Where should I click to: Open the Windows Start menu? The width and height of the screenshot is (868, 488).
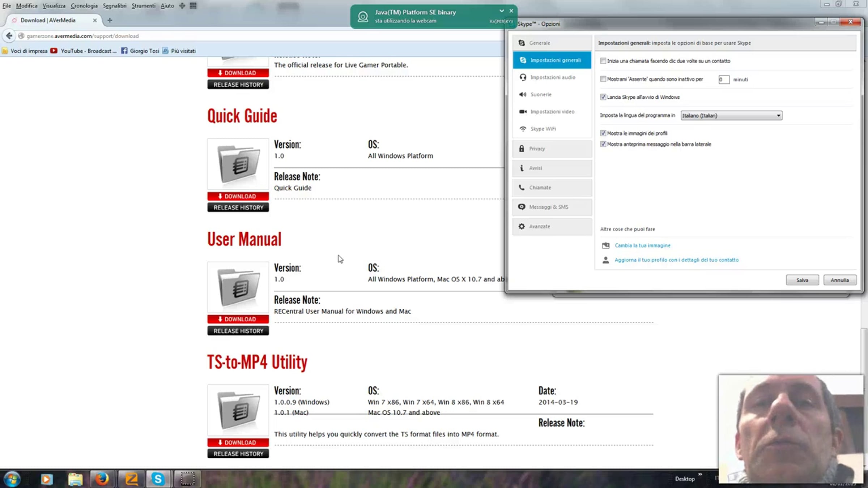pyautogui.click(x=12, y=479)
